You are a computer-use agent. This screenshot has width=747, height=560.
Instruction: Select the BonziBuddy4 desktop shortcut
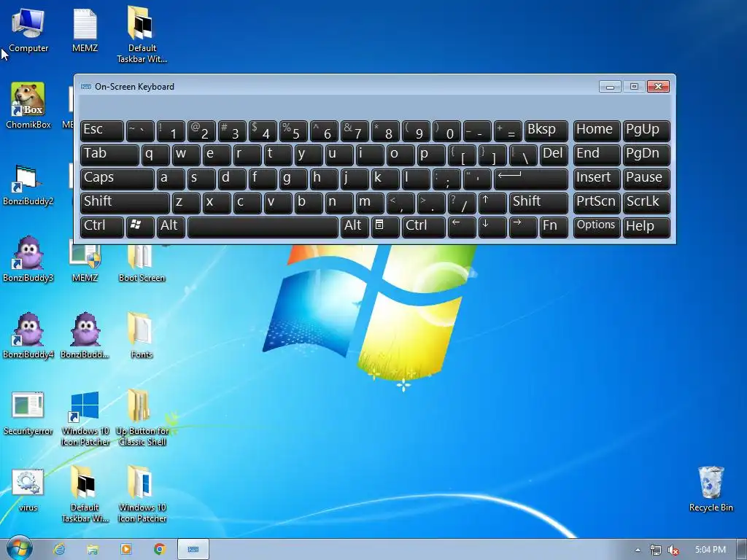(28, 335)
